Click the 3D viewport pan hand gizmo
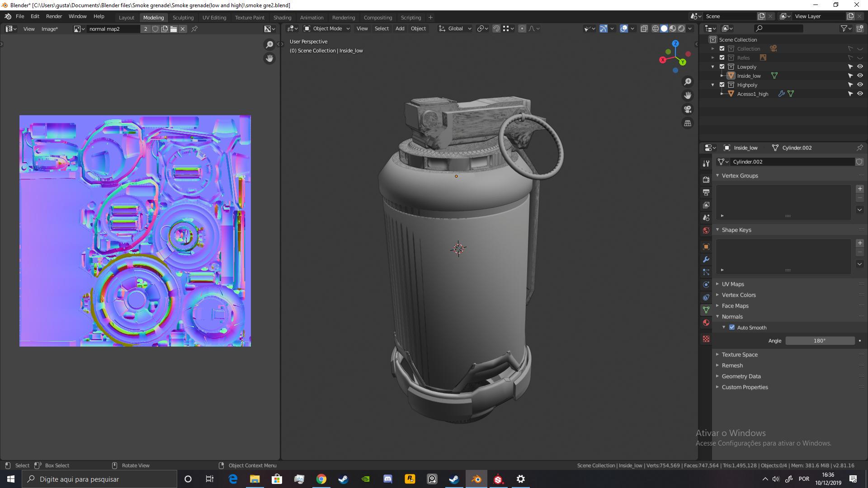The height and width of the screenshot is (488, 868). [x=688, y=95]
